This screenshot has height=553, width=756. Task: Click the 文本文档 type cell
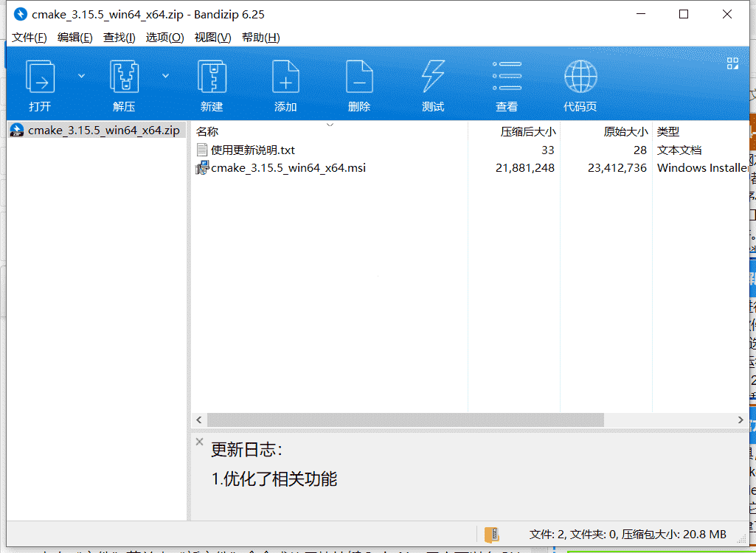(679, 150)
